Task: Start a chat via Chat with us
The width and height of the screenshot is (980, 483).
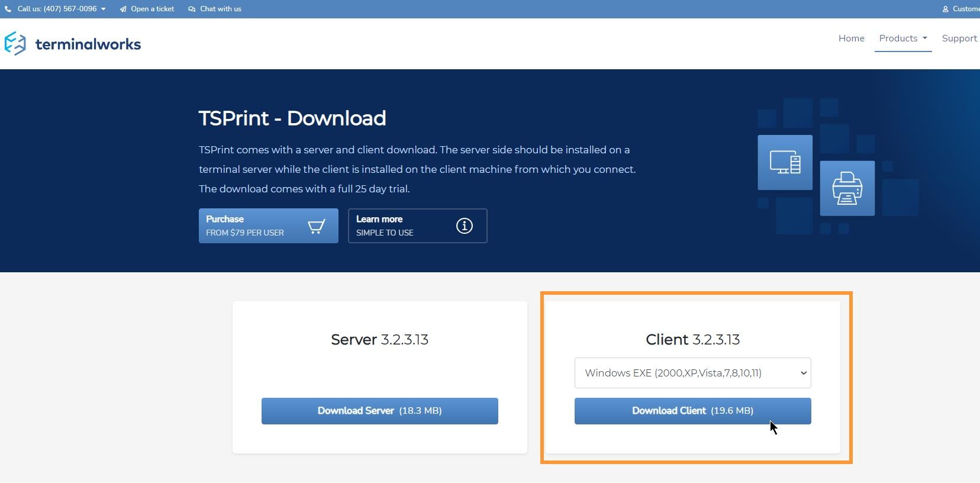Action: [221, 9]
